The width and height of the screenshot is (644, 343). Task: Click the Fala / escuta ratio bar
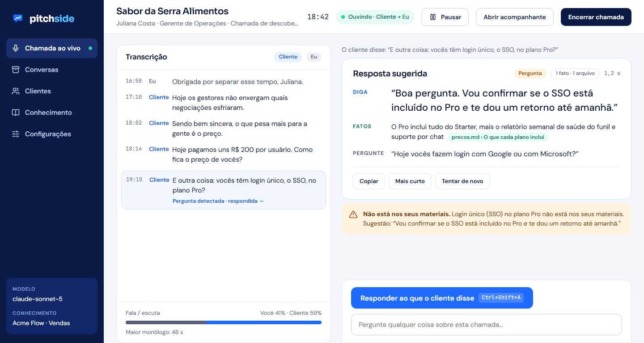[x=224, y=322]
